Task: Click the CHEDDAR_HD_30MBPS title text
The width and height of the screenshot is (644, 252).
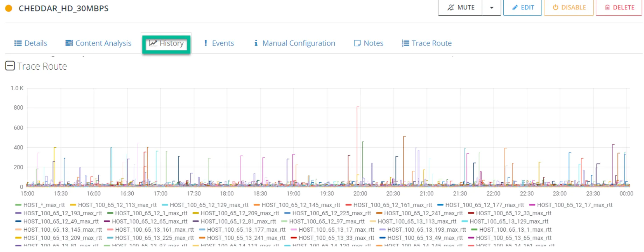Action: tap(64, 8)
